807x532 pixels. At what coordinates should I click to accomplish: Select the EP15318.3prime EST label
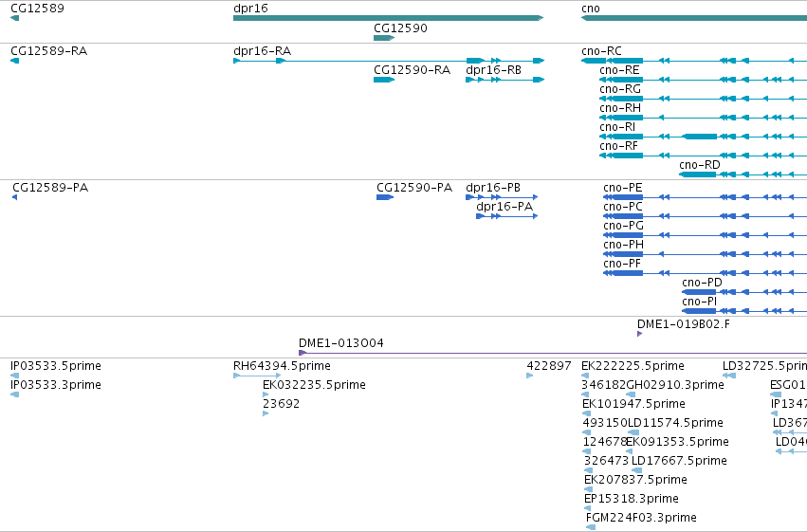click(x=632, y=499)
